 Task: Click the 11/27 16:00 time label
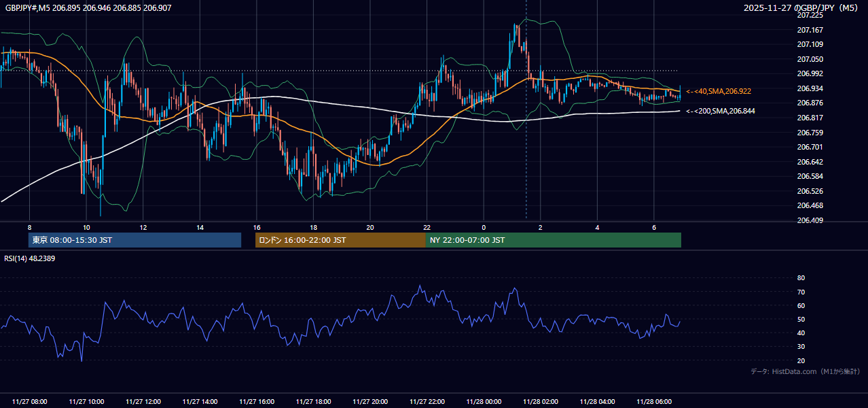257,402
